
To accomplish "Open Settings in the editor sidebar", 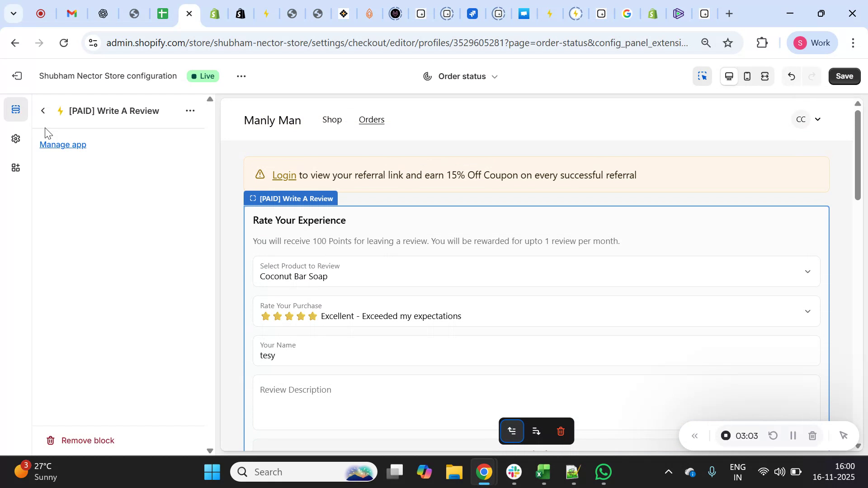I will click(16, 139).
